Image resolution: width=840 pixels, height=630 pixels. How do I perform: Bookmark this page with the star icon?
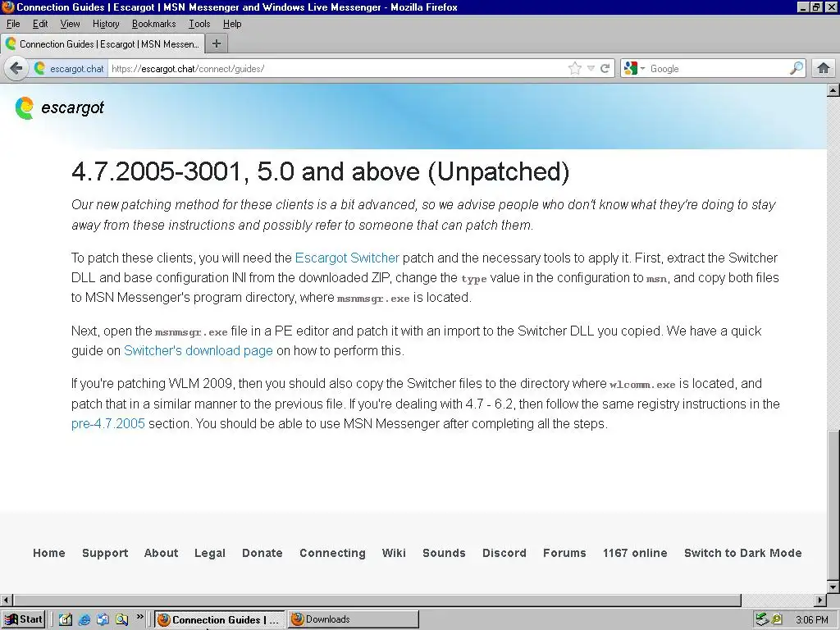point(574,69)
